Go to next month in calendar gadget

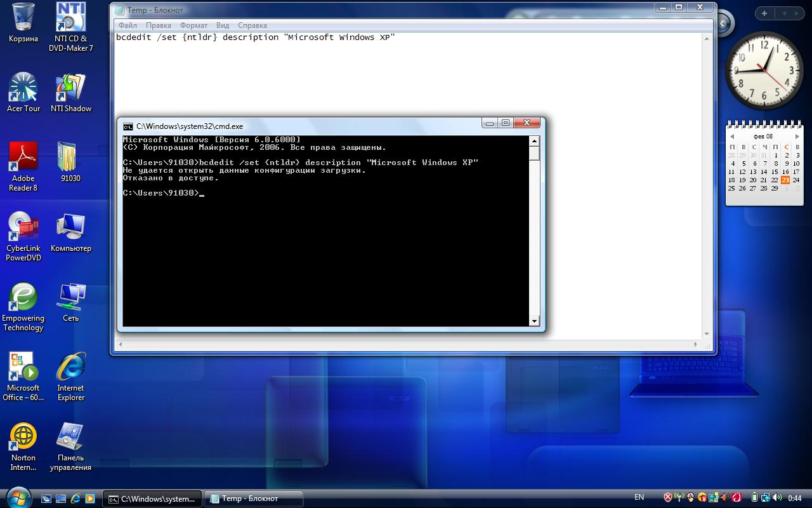click(797, 137)
